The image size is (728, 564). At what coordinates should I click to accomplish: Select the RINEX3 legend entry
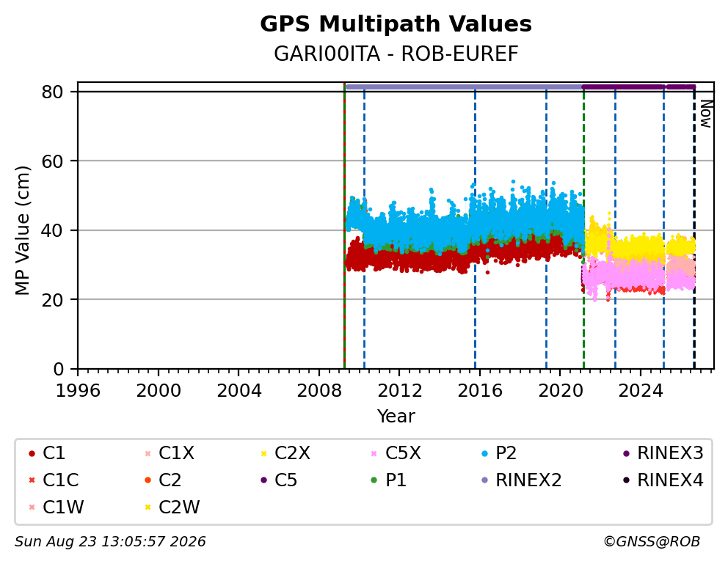663,453
